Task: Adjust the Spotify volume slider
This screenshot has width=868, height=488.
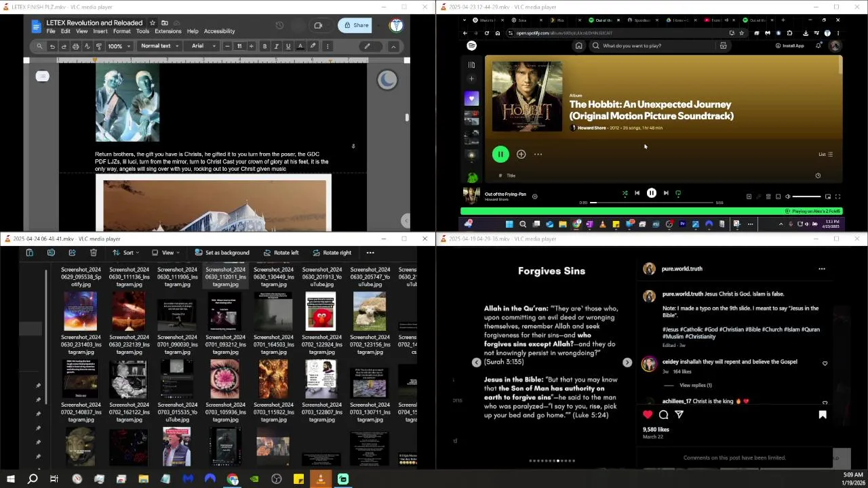Action: click(807, 197)
